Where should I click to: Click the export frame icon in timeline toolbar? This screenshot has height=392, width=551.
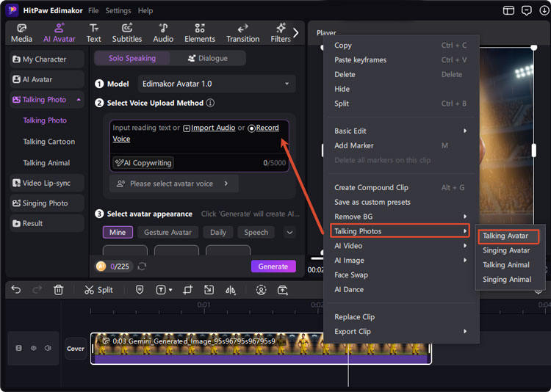tap(283, 290)
